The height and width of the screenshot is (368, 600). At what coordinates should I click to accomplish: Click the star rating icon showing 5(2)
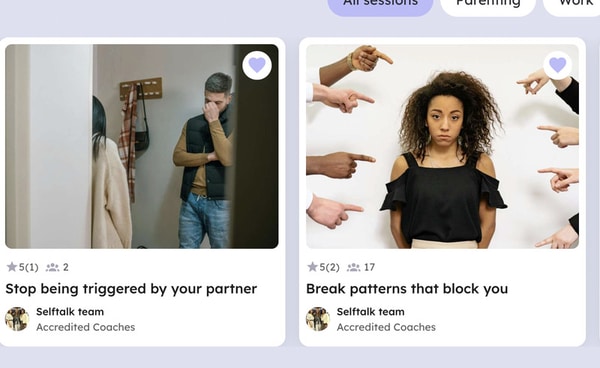pyautogui.click(x=313, y=267)
